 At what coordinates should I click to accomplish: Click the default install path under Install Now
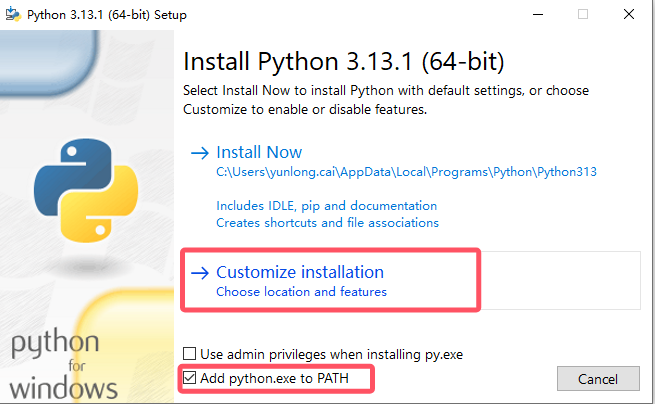coord(406,172)
